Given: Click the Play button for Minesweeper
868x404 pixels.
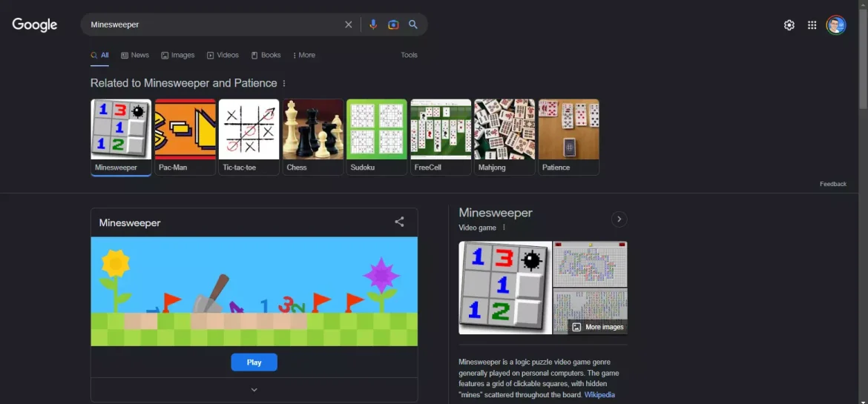Looking at the screenshot, I should click(x=254, y=362).
